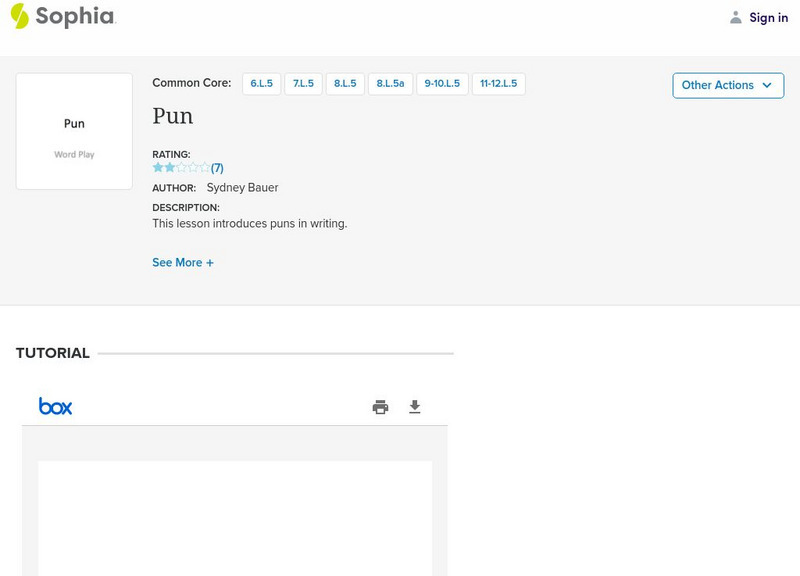The image size is (800, 576).
Task: Click the Box logo in the viewer
Action: (x=55, y=406)
